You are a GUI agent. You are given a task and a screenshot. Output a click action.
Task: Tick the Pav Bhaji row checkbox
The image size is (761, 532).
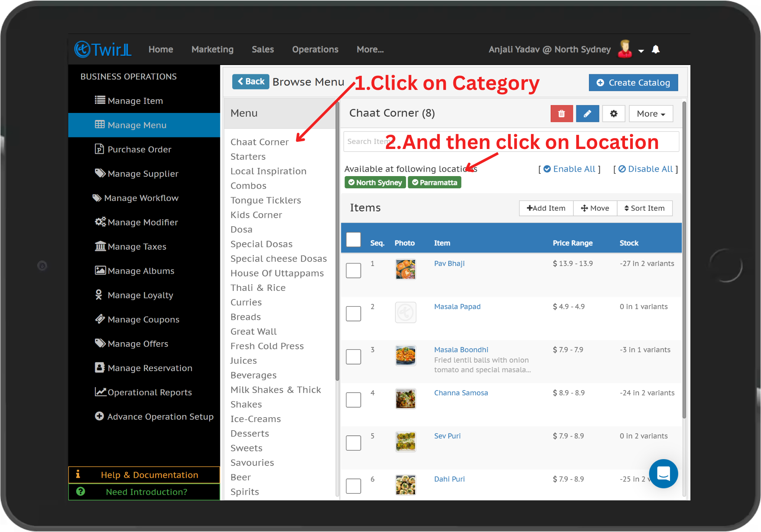pos(353,270)
